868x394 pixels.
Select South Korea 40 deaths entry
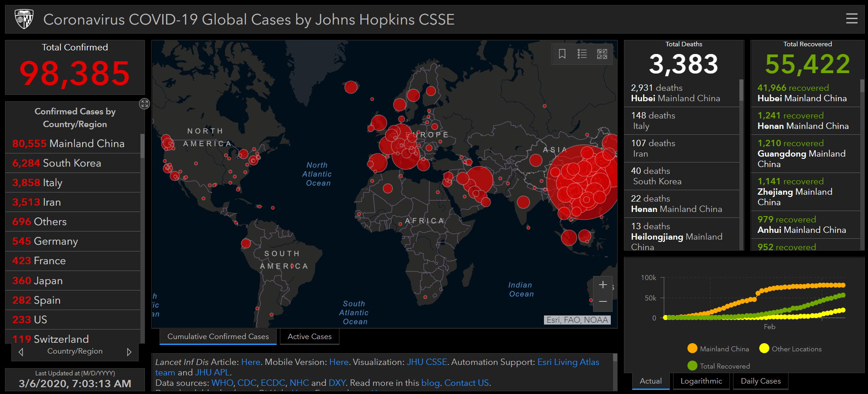(x=682, y=176)
